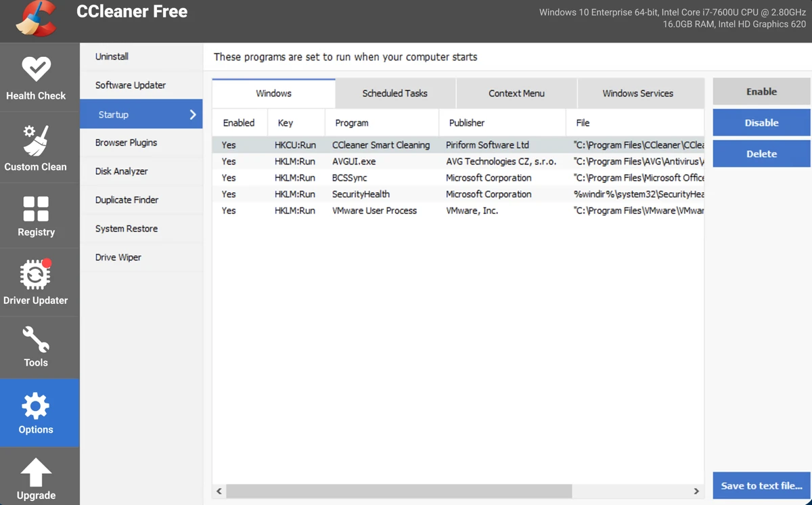Click AVG Technologies CZ publisher cell
Viewport: 812px width, 505px height.
point(501,161)
